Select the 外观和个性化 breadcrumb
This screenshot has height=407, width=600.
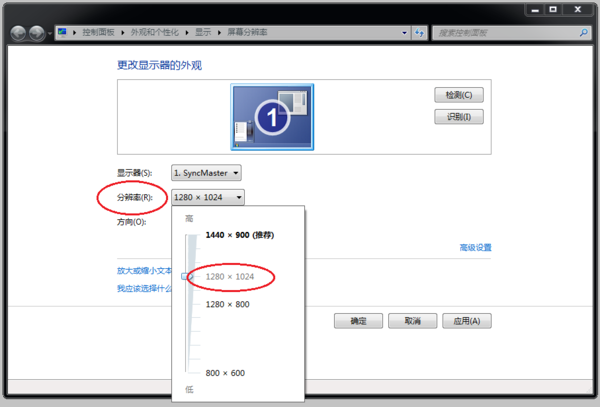pyautogui.click(x=155, y=33)
